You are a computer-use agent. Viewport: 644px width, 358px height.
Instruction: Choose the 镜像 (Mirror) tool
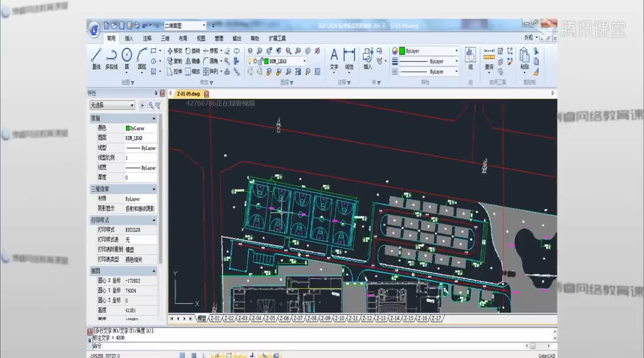[x=193, y=61]
